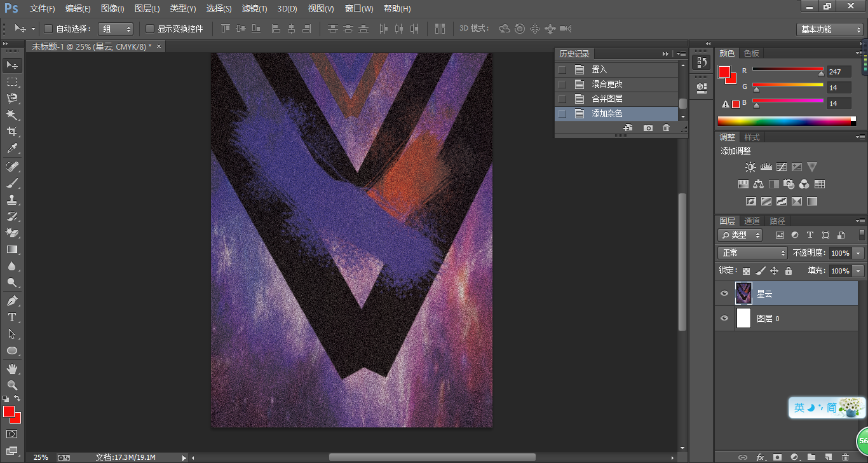Hide the 星云 layer

[x=724, y=294]
